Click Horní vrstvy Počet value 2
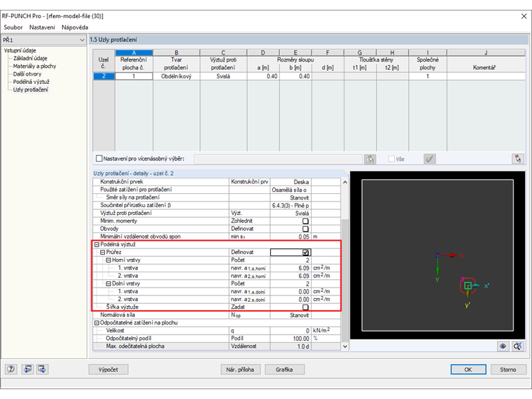This screenshot has height=399, width=532. [290, 260]
